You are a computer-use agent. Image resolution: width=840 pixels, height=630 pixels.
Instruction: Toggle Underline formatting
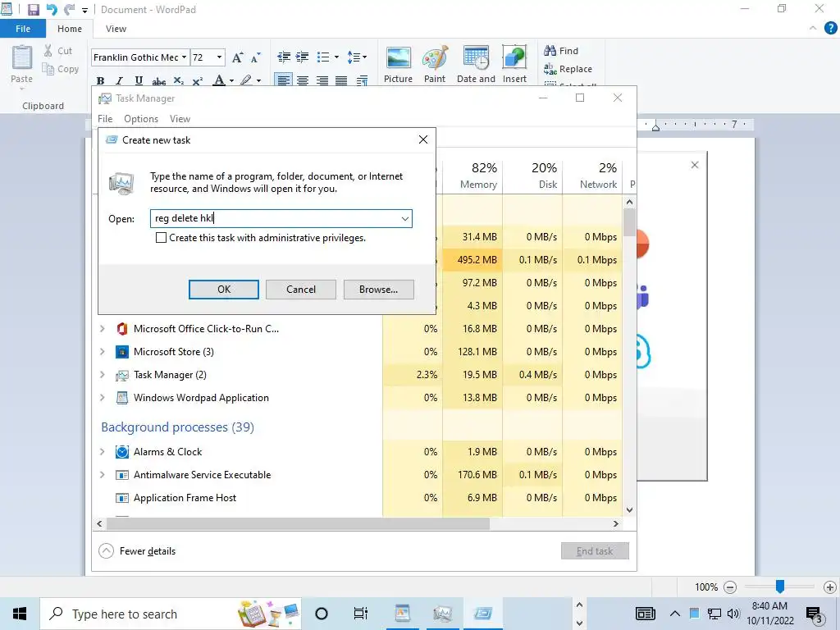(x=139, y=81)
